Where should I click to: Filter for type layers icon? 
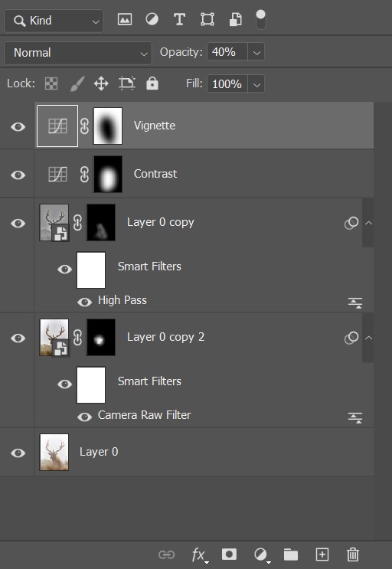179,20
